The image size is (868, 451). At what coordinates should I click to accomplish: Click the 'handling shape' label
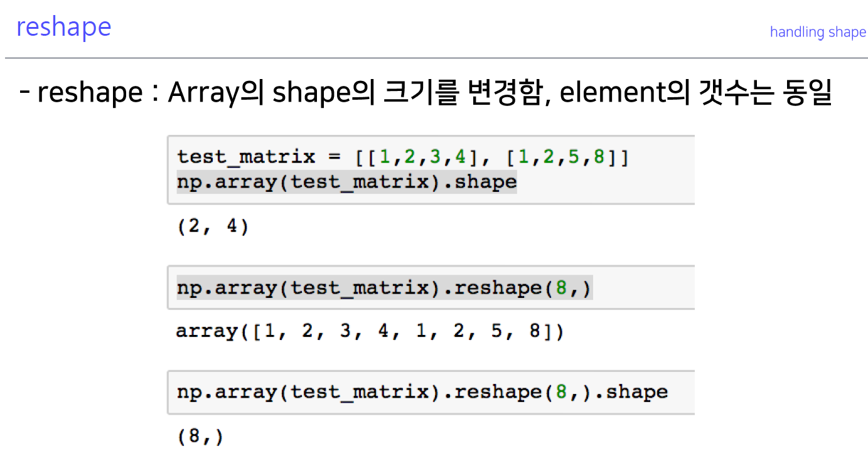pyautogui.click(x=818, y=32)
